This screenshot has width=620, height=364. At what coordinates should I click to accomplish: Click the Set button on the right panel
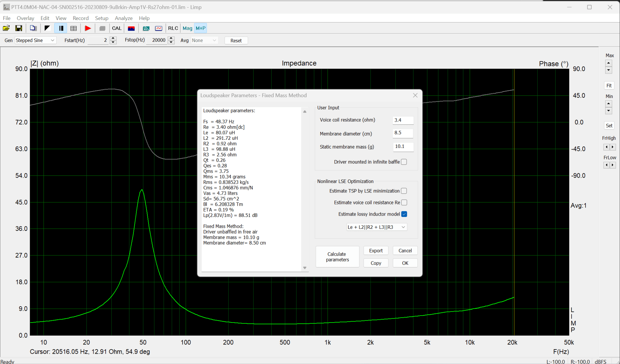pos(609,126)
